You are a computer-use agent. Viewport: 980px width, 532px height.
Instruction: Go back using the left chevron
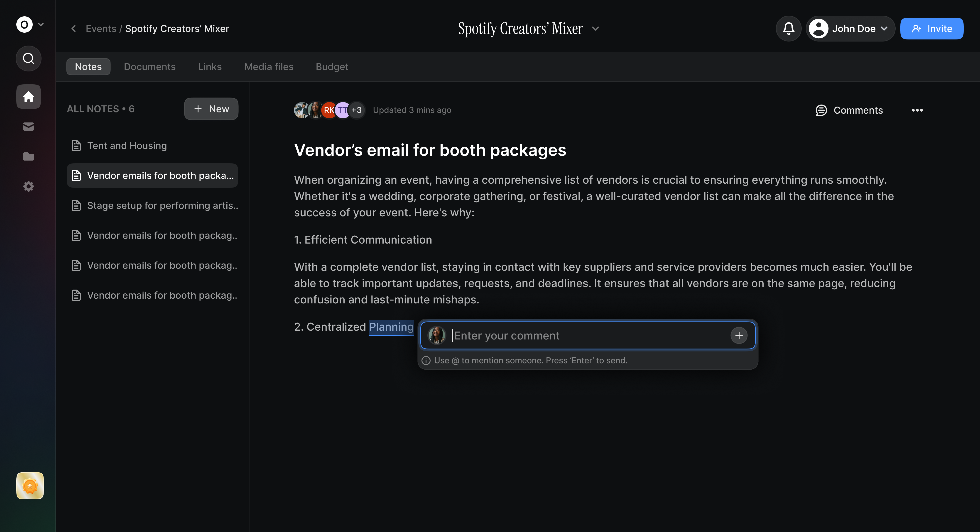click(x=74, y=29)
